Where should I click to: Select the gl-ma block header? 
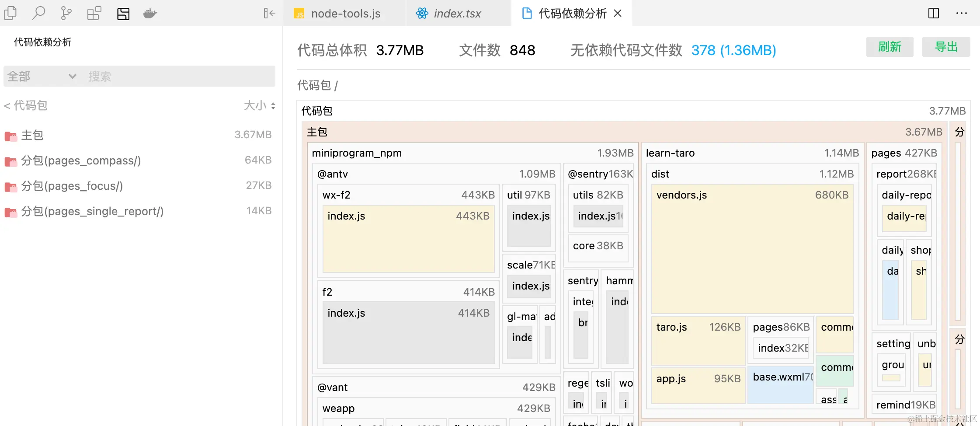click(x=519, y=316)
